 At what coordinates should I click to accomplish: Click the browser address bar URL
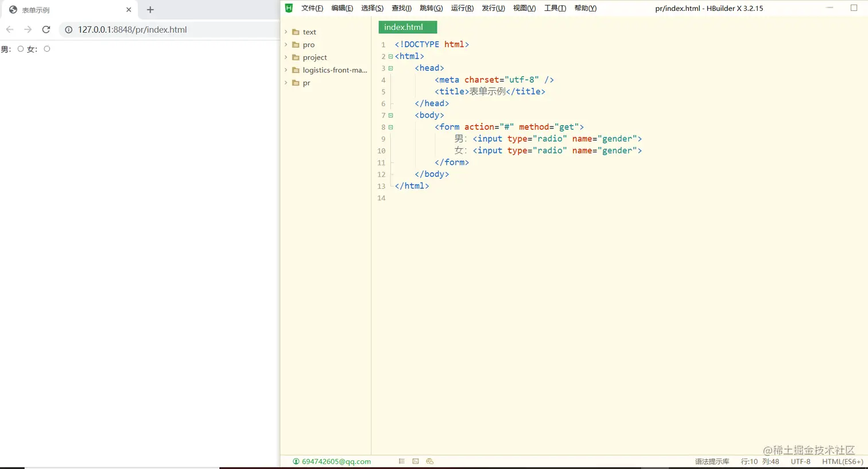pyautogui.click(x=133, y=30)
